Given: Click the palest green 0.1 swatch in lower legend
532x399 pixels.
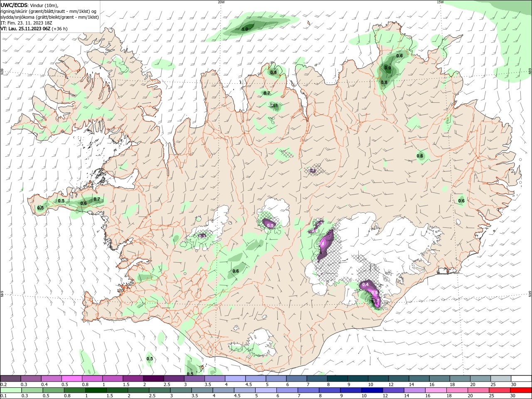Looking at the screenshot, I should click(x=11, y=390).
